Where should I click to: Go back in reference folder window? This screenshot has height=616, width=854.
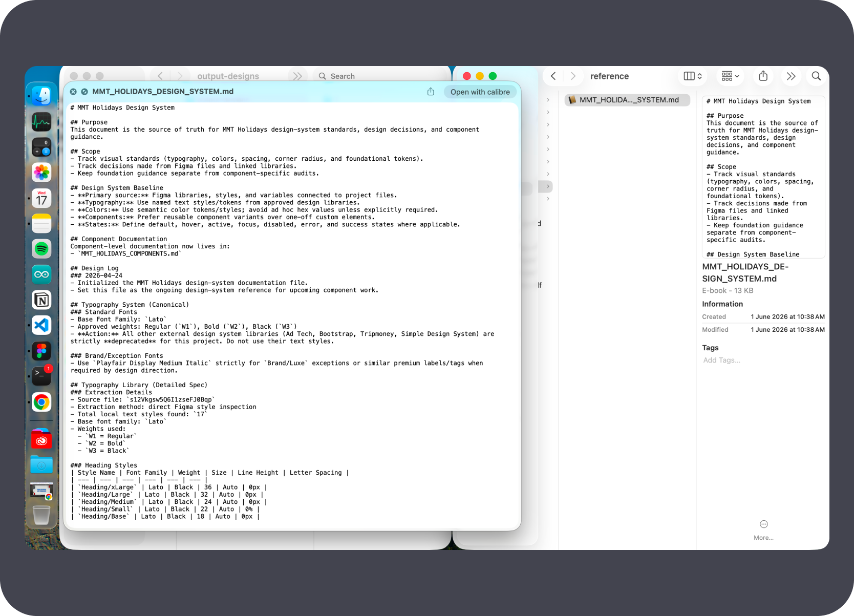pyautogui.click(x=553, y=76)
